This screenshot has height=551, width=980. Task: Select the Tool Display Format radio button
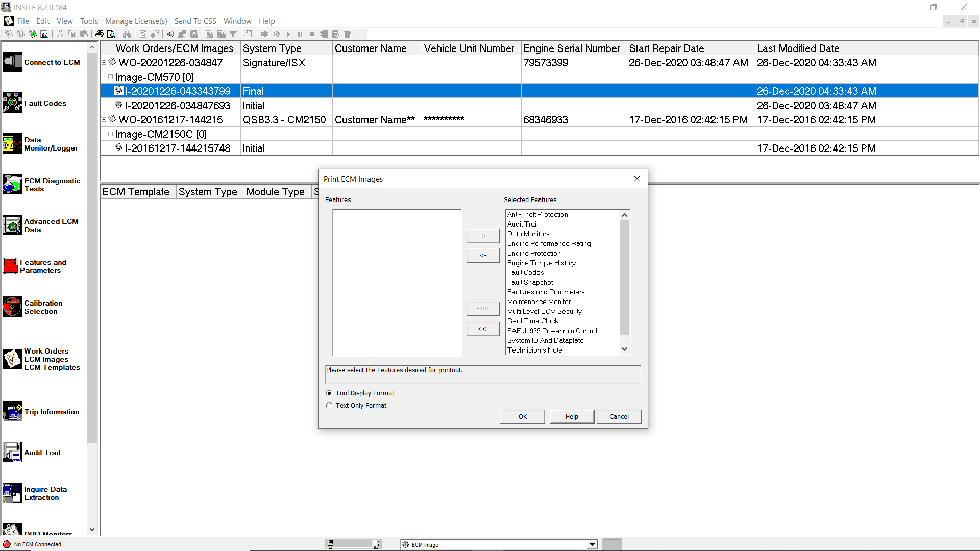pos(329,393)
